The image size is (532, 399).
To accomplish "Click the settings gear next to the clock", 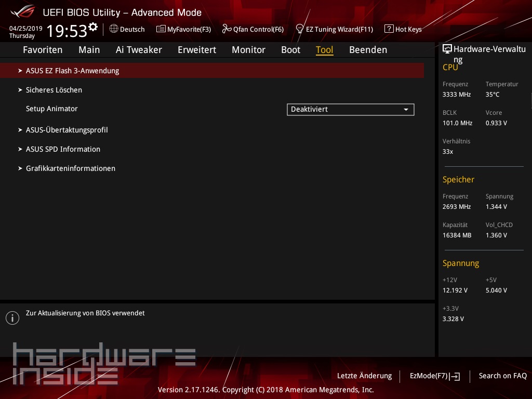I will 93,27.
